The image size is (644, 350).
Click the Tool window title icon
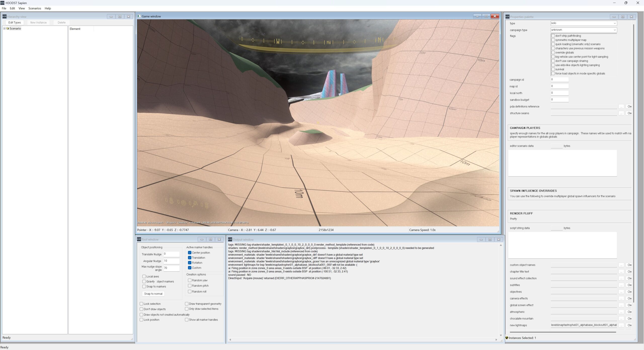pos(139,239)
